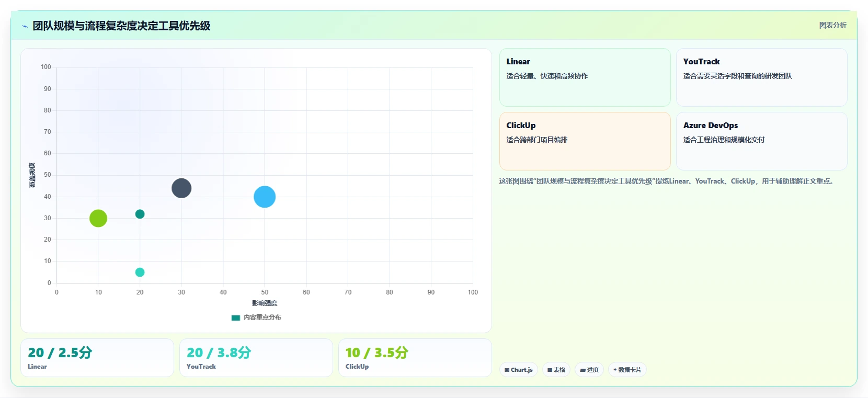Click the light blue bubble at x=50
Image resolution: width=868 pixels, height=398 pixels.
coord(265,197)
